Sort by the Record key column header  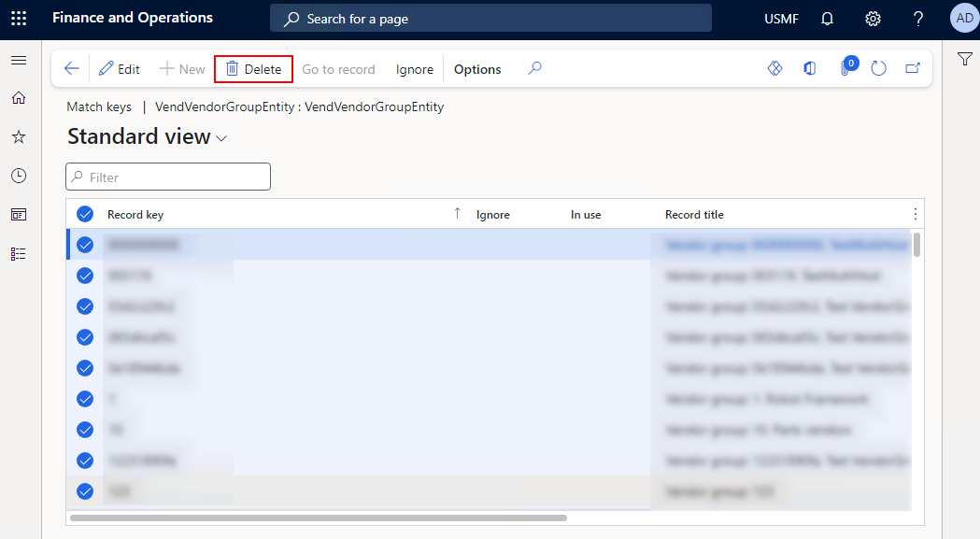pos(135,215)
